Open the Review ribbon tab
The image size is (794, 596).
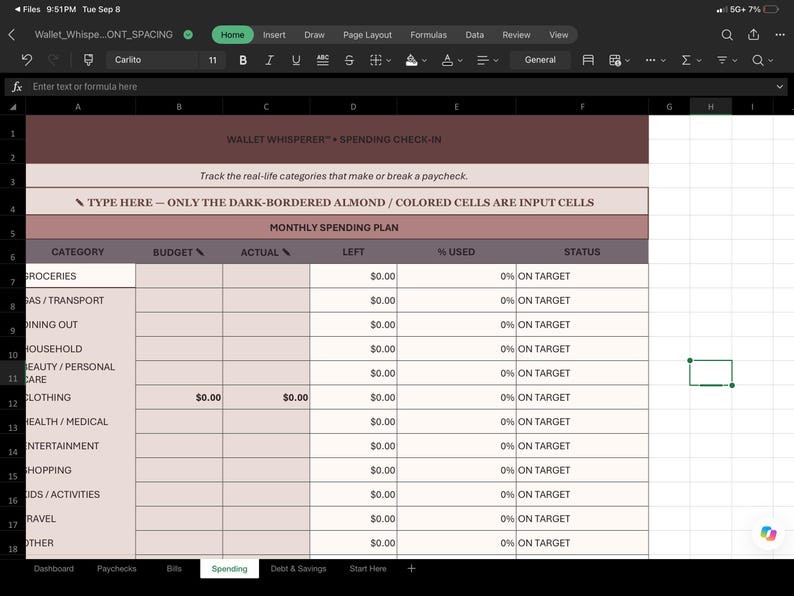pos(516,35)
